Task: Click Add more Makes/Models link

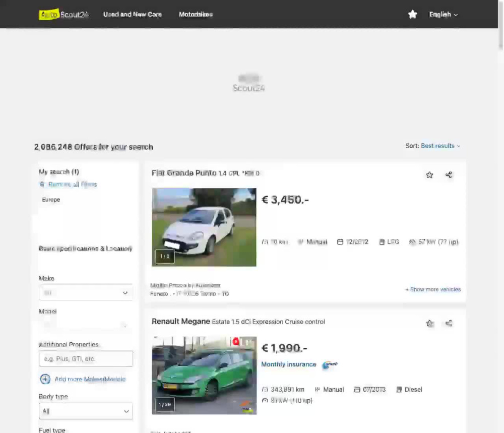Action: (90, 379)
